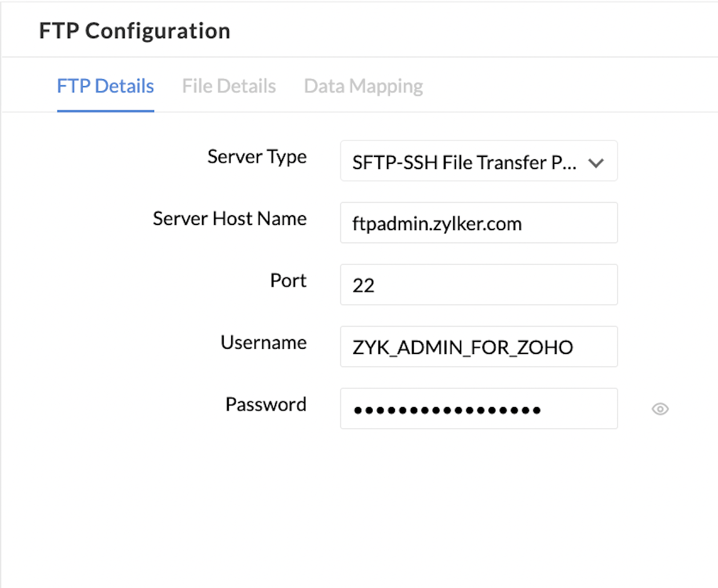Image resolution: width=718 pixels, height=588 pixels.
Task: Open the File Details tab
Action: pos(229,86)
